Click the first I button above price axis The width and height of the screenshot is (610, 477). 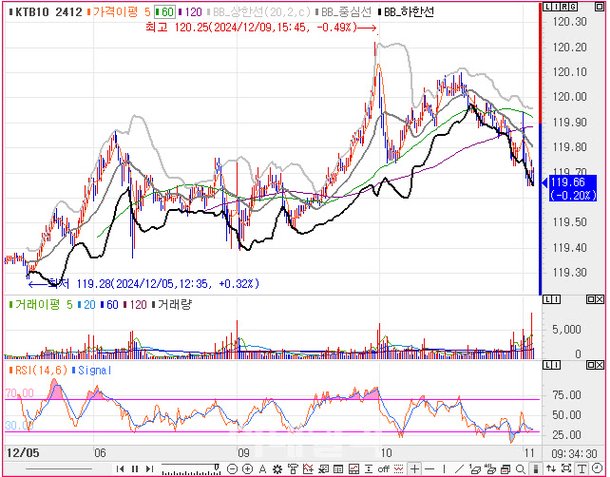(556, 7)
